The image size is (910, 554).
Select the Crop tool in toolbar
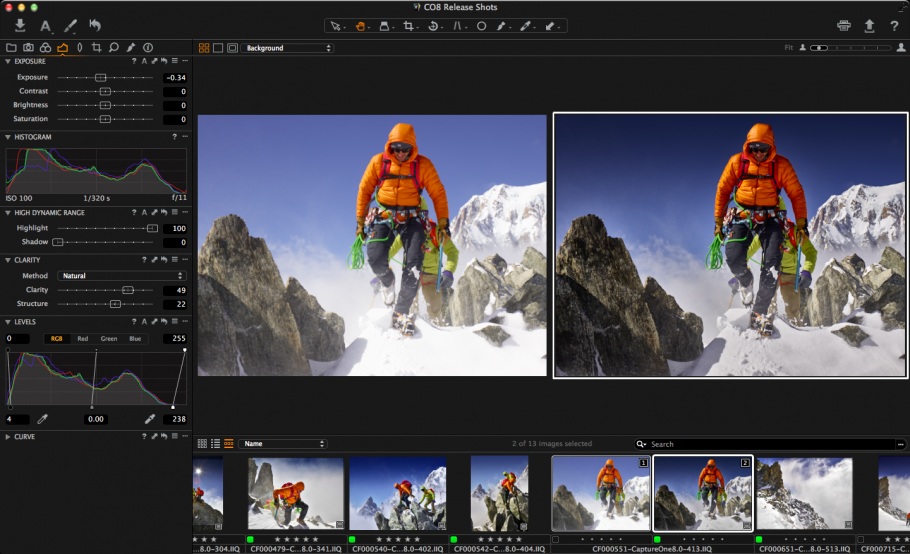coord(410,26)
